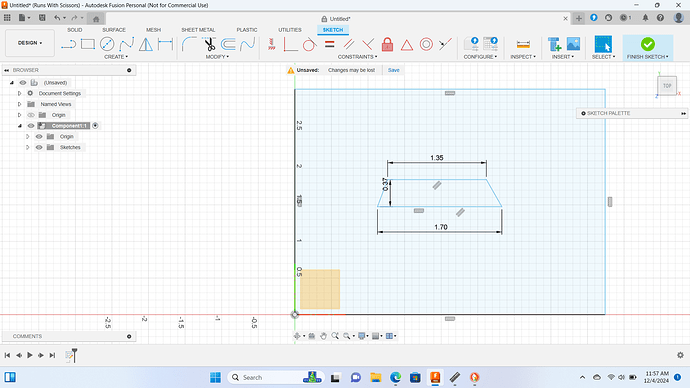
Task: Click the TOP face of the ViewCube
Action: pos(667,86)
